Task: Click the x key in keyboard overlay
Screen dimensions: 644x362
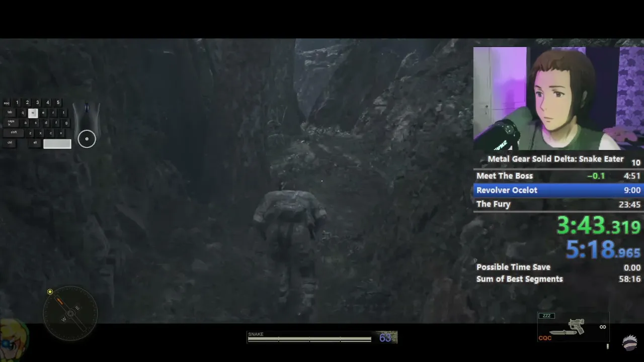Action: [41, 133]
